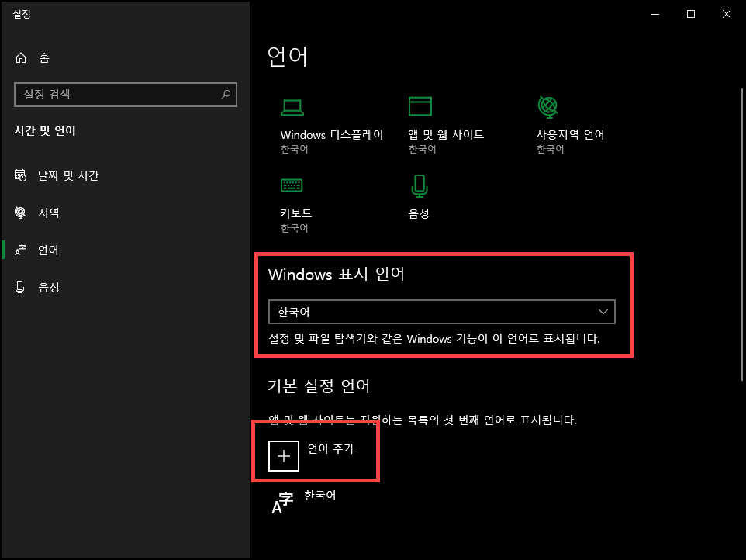This screenshot has width=746, height=560.
Task: Click the globe icon next to 지역
Action: click(20, 213)
